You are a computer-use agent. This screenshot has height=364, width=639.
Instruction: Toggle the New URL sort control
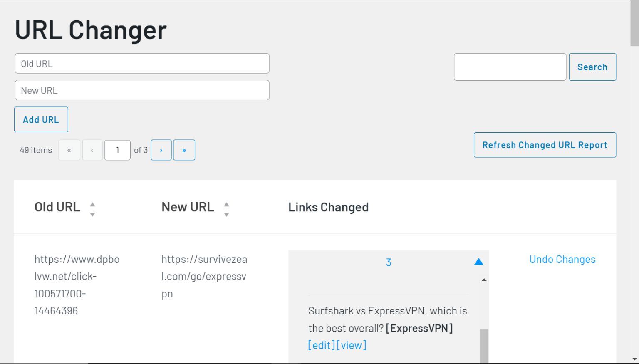226,208
